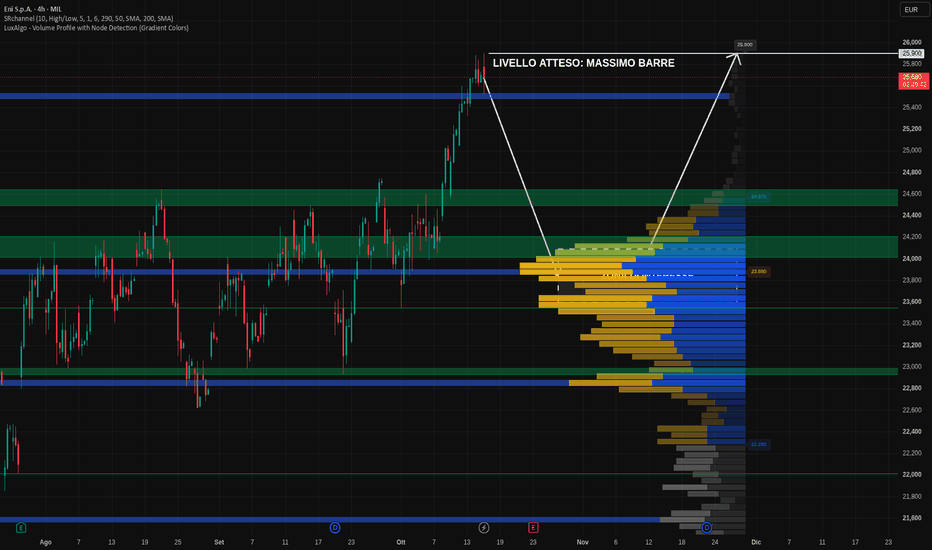Click the 24,600 price axis value
Image resolution: width=932 pixels, height=550 pixels.
[x=912, y=194]
